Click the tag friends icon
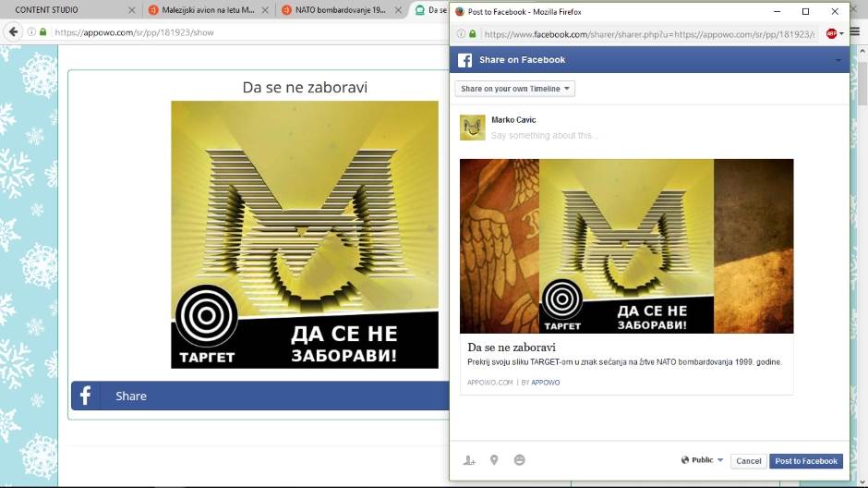The height and width of the screenshot is (488, 868). (469, 460)
